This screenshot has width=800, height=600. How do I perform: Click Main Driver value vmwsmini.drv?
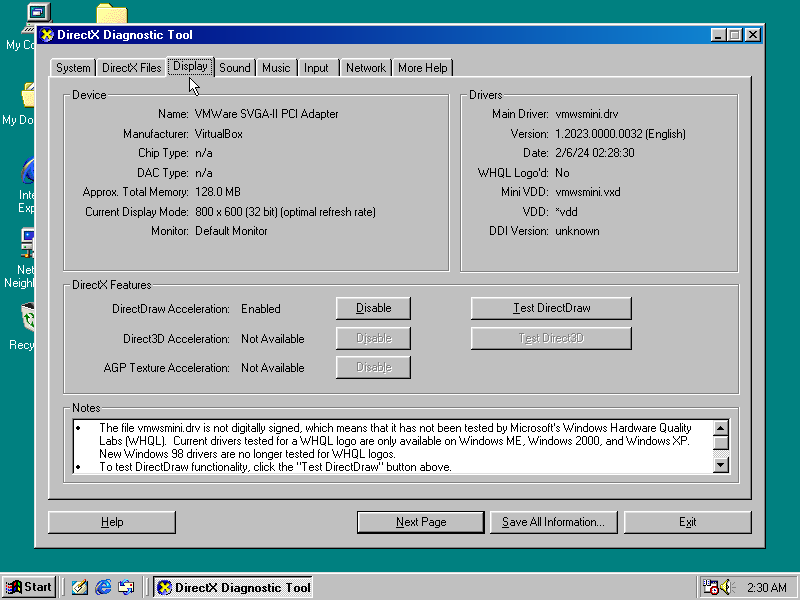[x=587, y=114]
